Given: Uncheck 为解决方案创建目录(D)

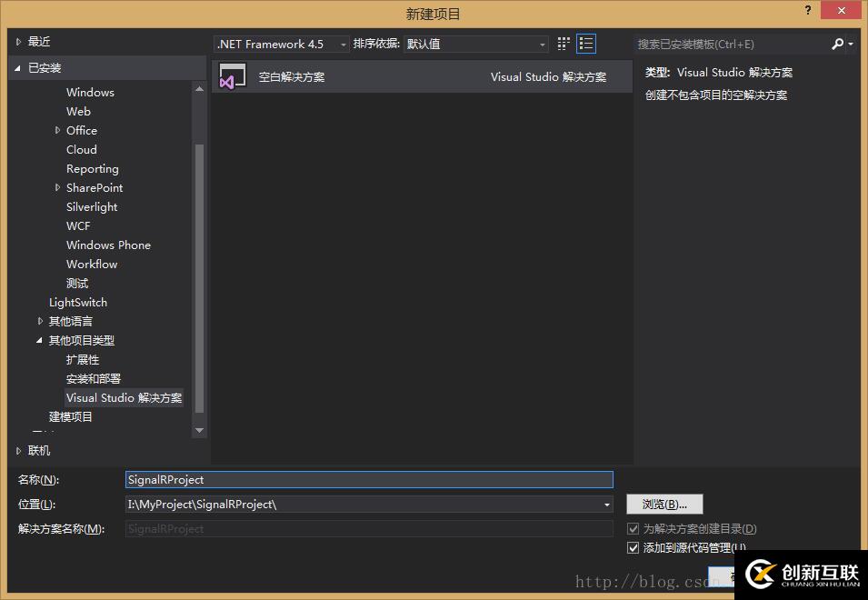Looking at the screenshot, I should (633, 528).
